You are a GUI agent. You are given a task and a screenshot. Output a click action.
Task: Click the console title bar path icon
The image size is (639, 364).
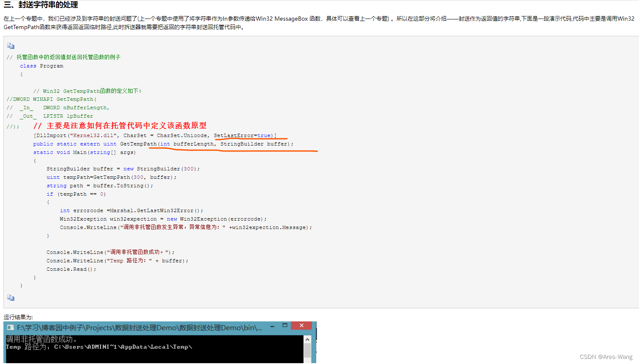tap(11, 326)
